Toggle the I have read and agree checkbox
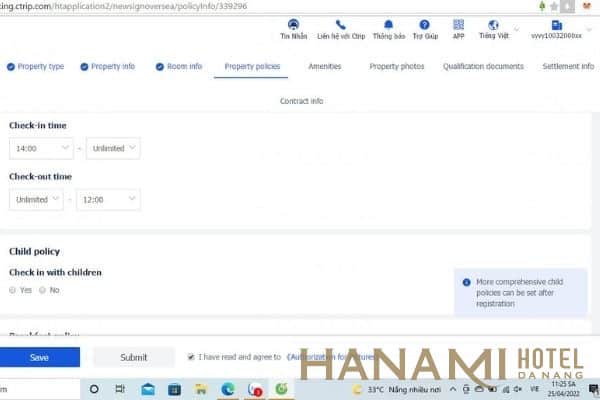The width and height of the screenshot is (600, 400). click(x=191, y=356)
